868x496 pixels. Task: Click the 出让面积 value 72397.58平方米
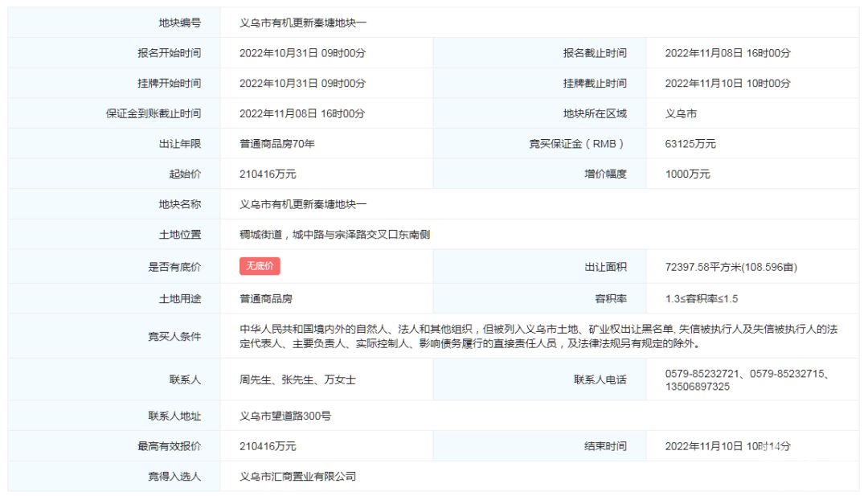coord(731,267)
